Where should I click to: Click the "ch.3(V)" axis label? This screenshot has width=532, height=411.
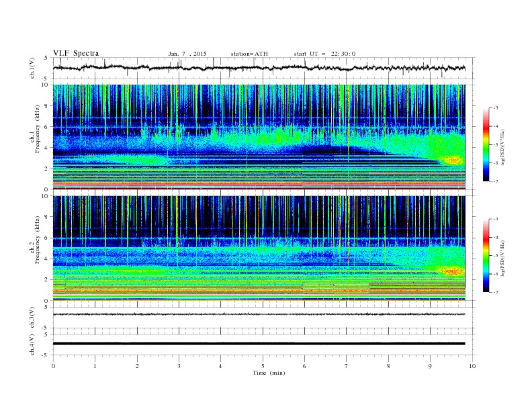click(x=32, y=318)
